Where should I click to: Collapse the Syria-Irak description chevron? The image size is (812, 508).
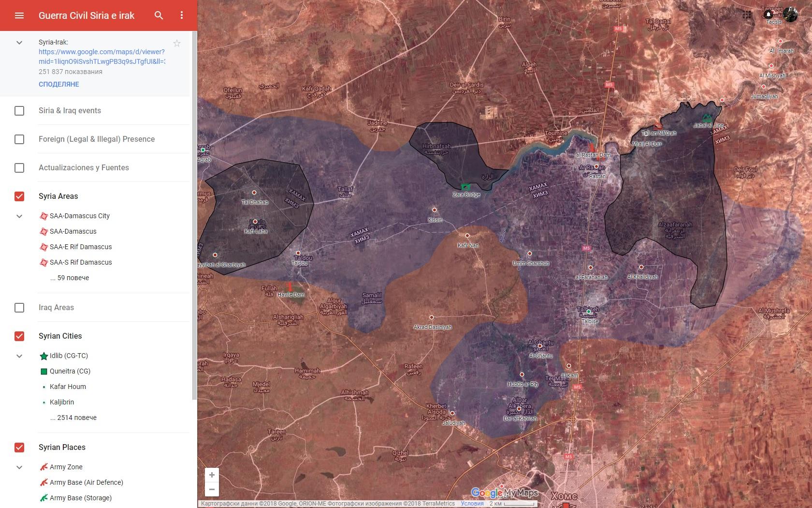(x=19, y=43)
